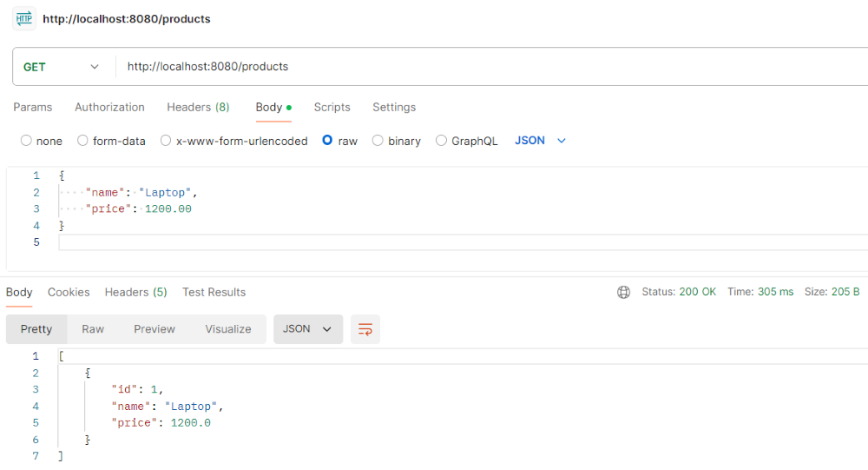Viewport: 868px width, 470px height.
Task: Open the Test Results tab
Action: (214, 292)
